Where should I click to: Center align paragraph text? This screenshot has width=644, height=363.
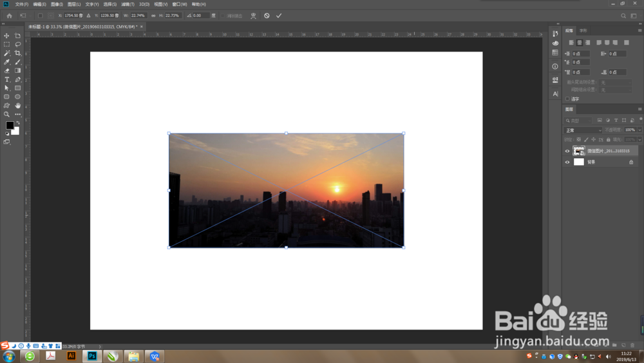[580, 43]
